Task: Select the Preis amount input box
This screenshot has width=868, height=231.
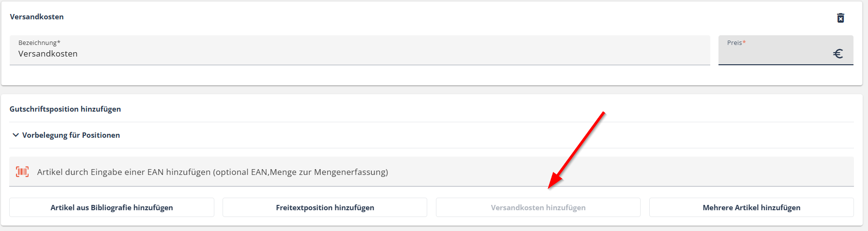Action: click(786, 50)
